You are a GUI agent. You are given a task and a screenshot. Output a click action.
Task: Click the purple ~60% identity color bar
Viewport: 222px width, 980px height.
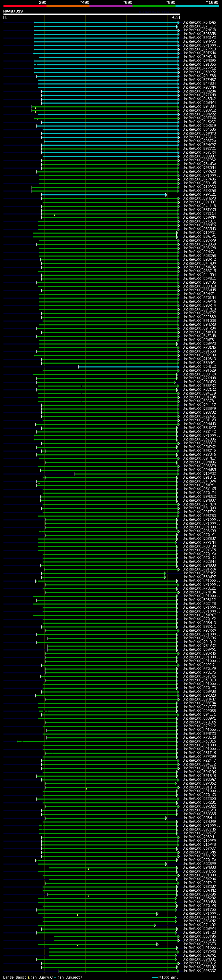[x=111, y=6]
